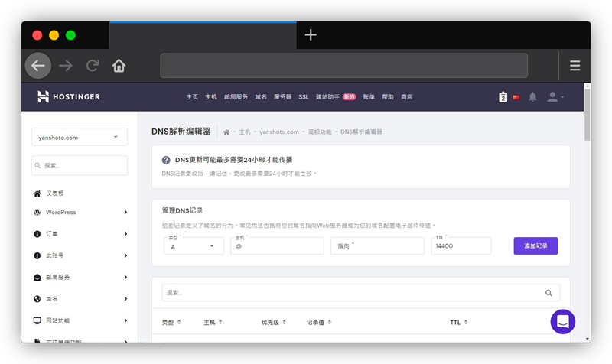The image size is (612, 364).
Task: Go back with the browser back arrow
Action: coord(38,66)
